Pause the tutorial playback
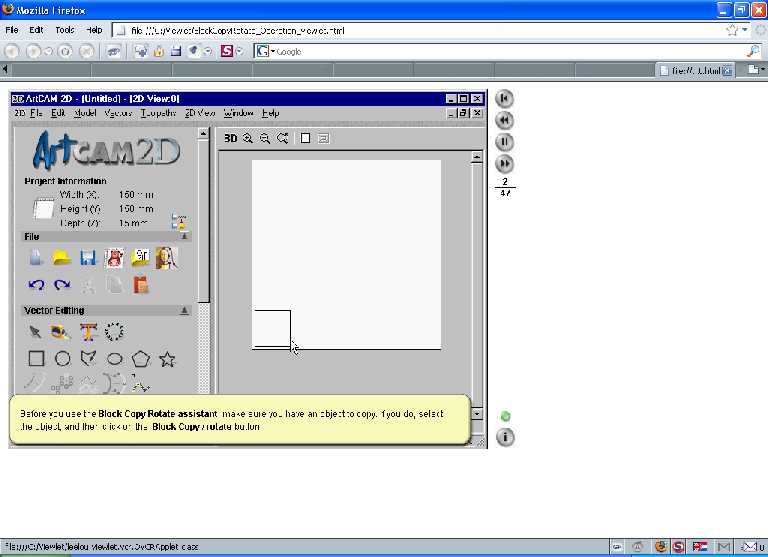This screenshot has height=557, width=768. [x=504, y=142]
